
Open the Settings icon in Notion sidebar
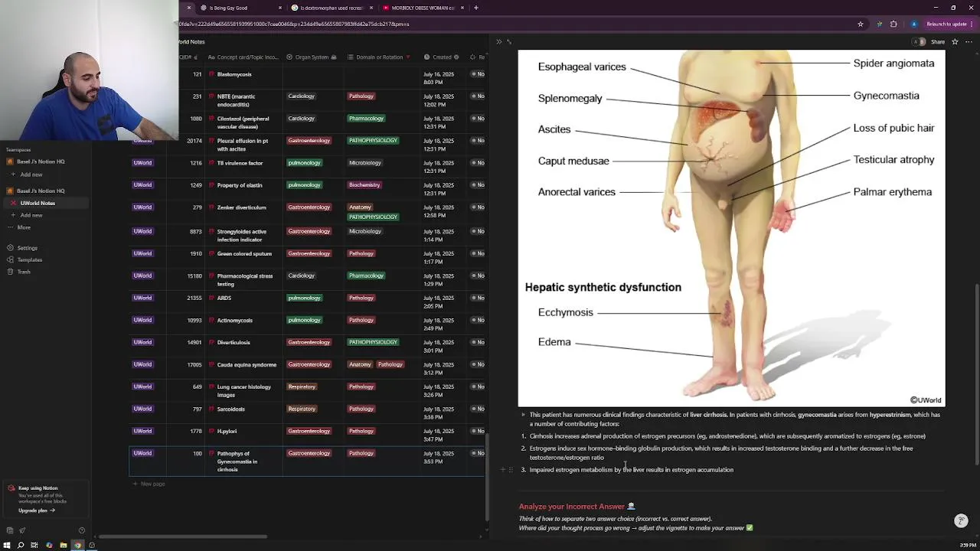point(9,248)
